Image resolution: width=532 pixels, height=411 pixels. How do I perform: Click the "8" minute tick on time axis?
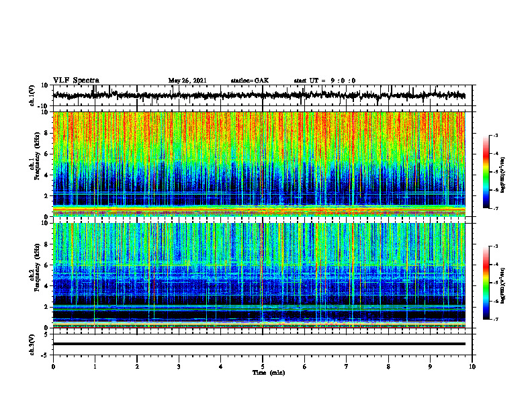pos(388,367)
